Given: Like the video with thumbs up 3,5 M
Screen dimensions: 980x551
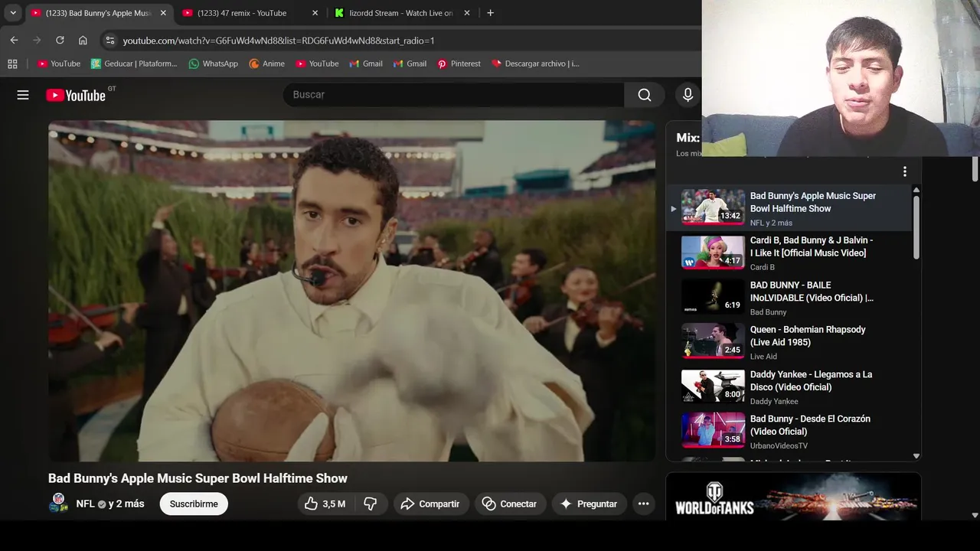Looking at the screenshot, I should click(325, 504).
